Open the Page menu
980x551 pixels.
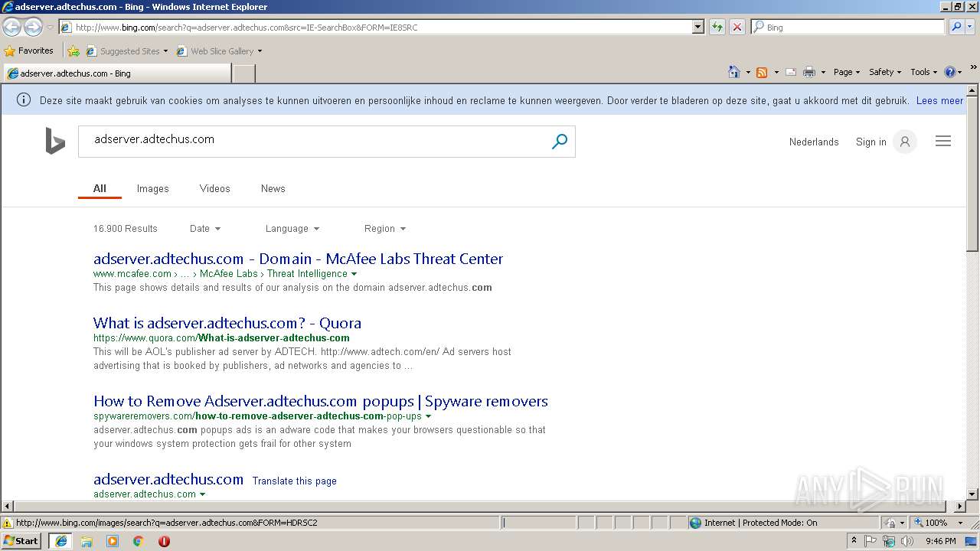point(847,72)
